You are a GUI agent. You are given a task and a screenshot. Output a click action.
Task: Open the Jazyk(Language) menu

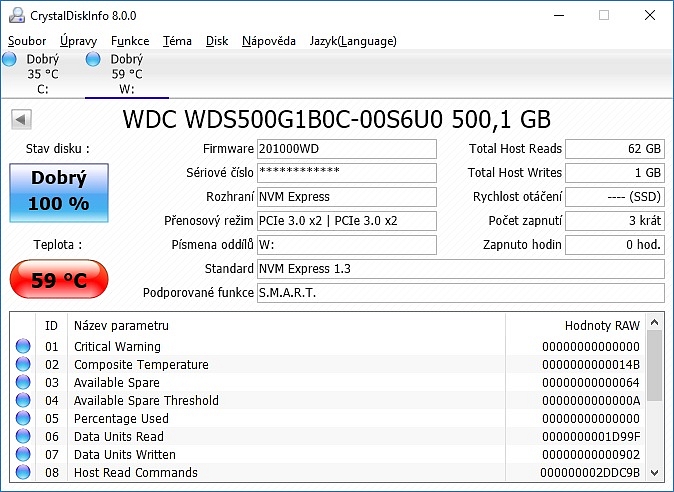[353, 41]
